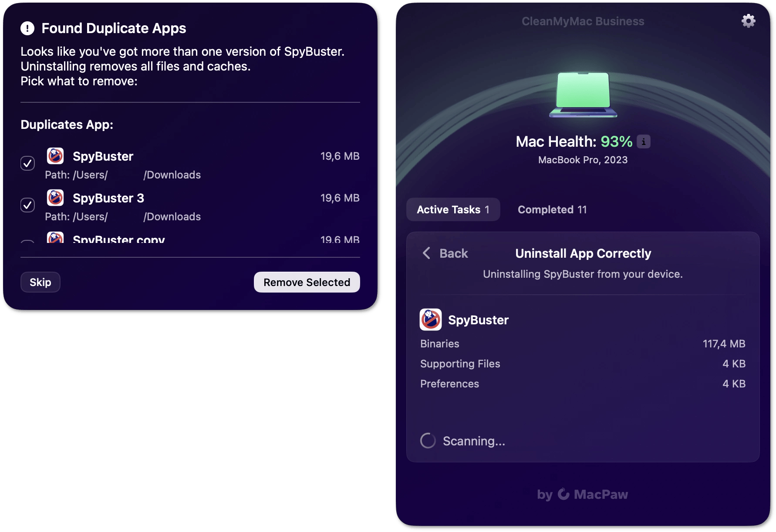Click the MacBook Pro, 2023 label
The height and width of the screenshot is (532, 776).
pos(583,160)
